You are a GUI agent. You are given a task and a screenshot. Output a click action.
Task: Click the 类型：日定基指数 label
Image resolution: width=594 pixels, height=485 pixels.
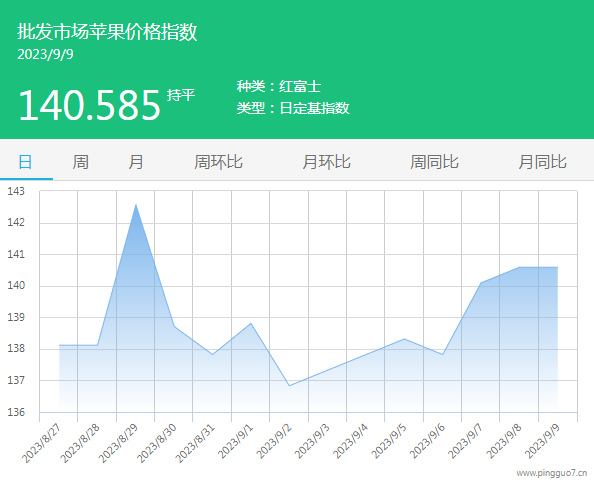pyautogui.click(x=293, y=108)
